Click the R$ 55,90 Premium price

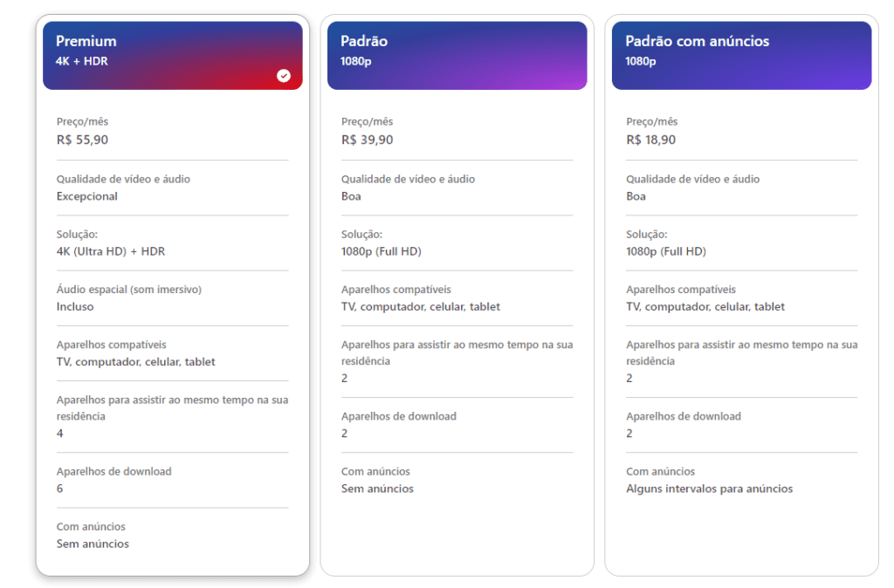coord(82,140)
